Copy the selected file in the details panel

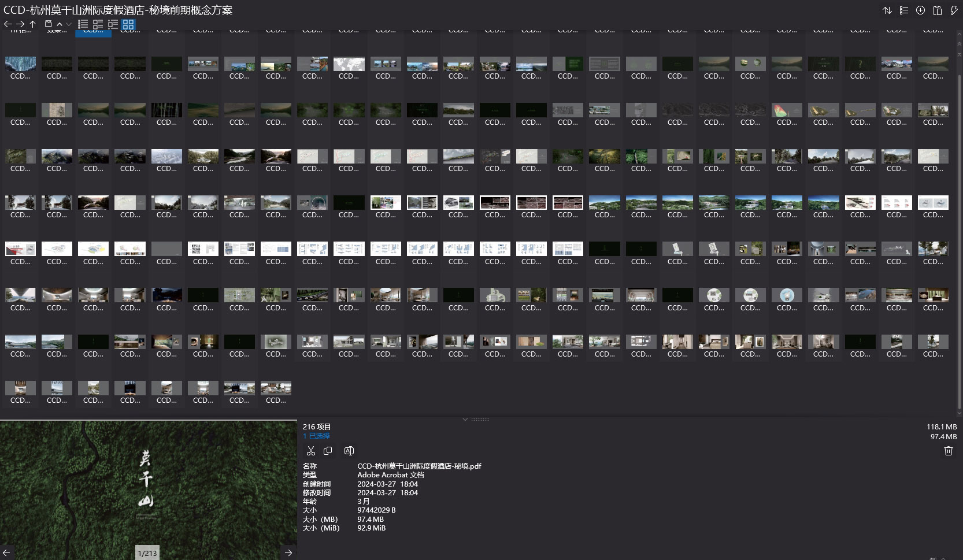click(328, 451)
